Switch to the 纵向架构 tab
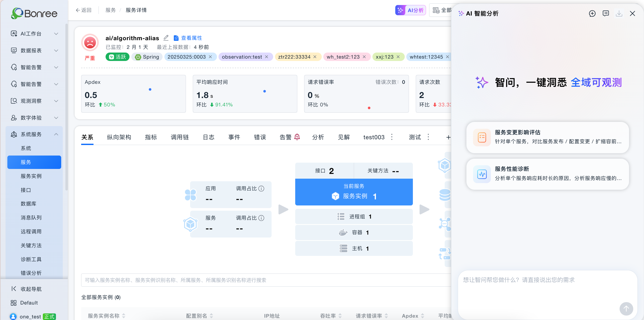Screen dimensions: 644x320 [x=119, y=137]
